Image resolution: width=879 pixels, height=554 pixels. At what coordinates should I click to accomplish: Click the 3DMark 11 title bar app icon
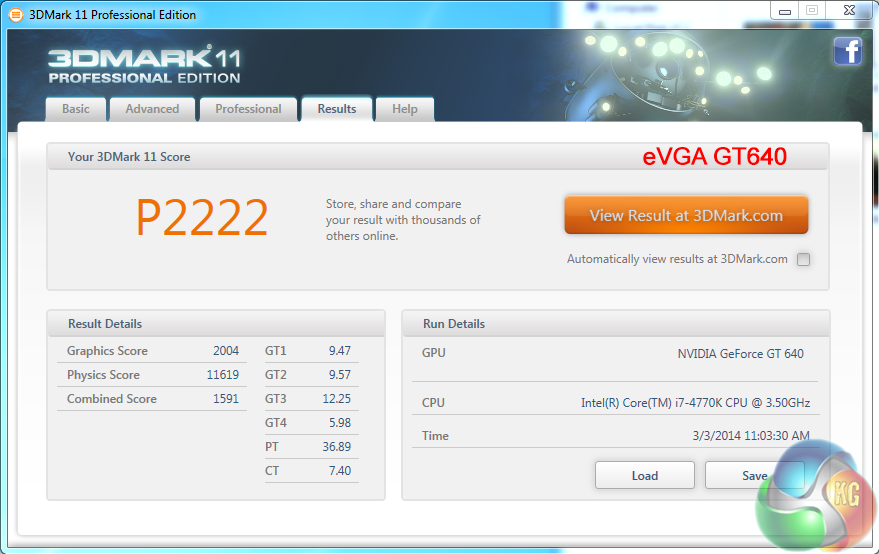[16, 15]
